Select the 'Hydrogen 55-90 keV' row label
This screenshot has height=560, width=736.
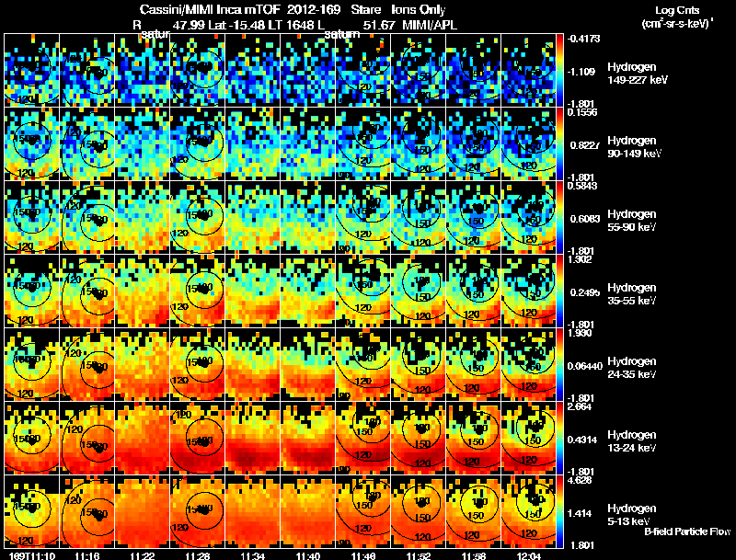coord(632,221)
